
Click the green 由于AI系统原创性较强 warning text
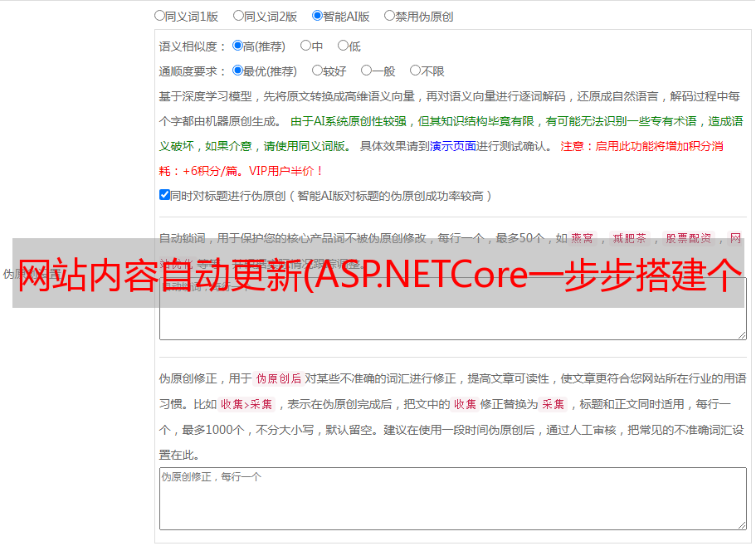[x=349, y=121]
